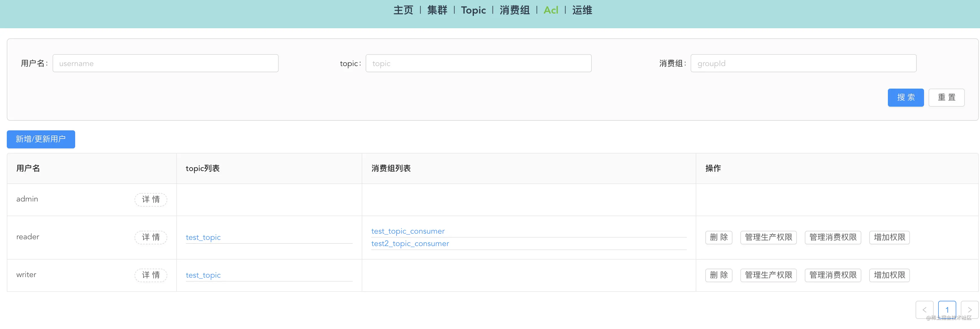
Task: Click 管理消费权限 in the reader row
Action: point(833,238)
